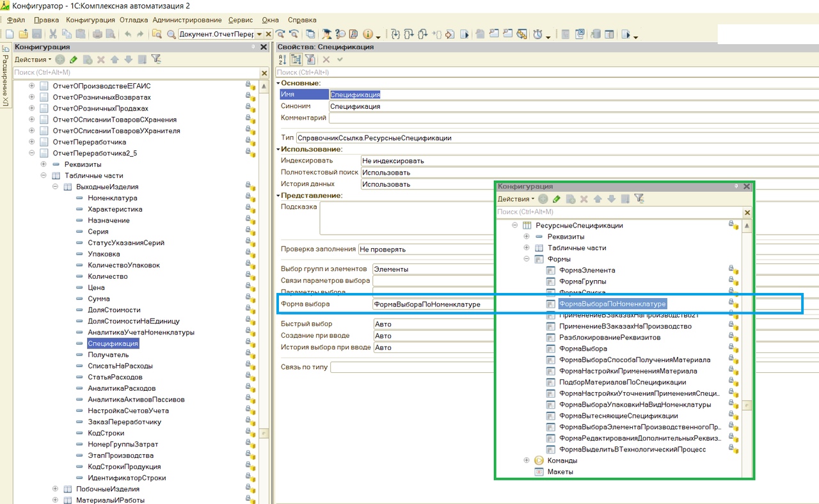
Task: Click the find next icon in the toolbar
Action: click(280, 34)
